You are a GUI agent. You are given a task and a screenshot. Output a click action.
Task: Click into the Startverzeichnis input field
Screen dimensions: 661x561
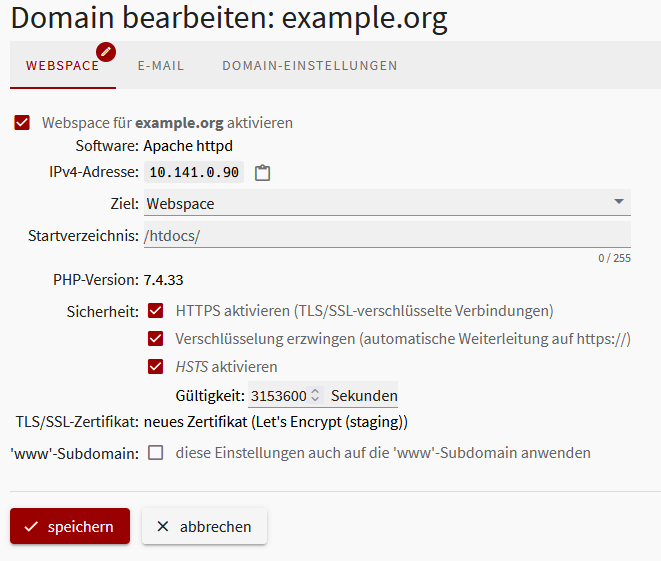(387, 236)
